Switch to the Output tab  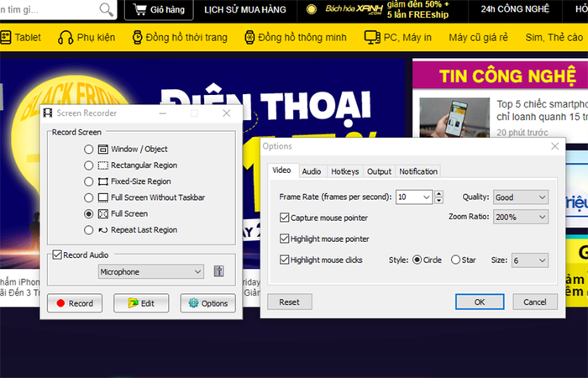(x=379, y=171)
